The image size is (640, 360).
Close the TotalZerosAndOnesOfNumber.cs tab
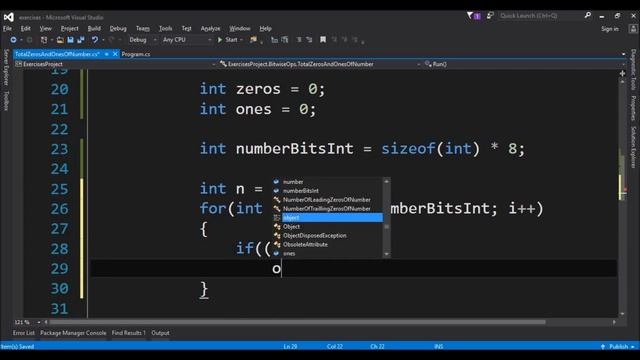115,54
